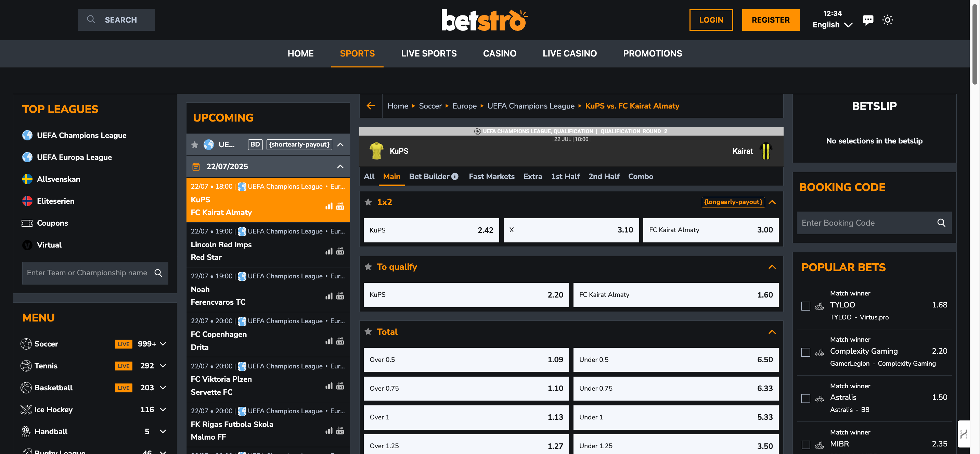
Task: Open the CASINO navigation tab
Action: (500, 54)
